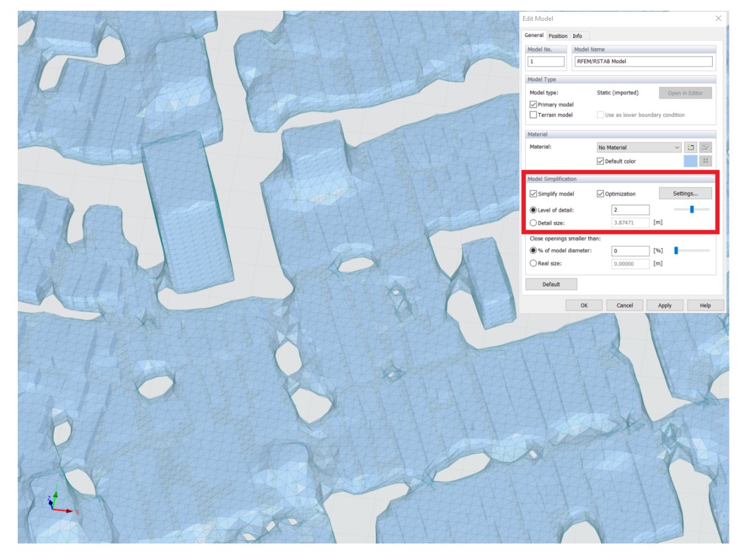Click the new material creation icon
The image size is (746, 560).
pos(690,148)
